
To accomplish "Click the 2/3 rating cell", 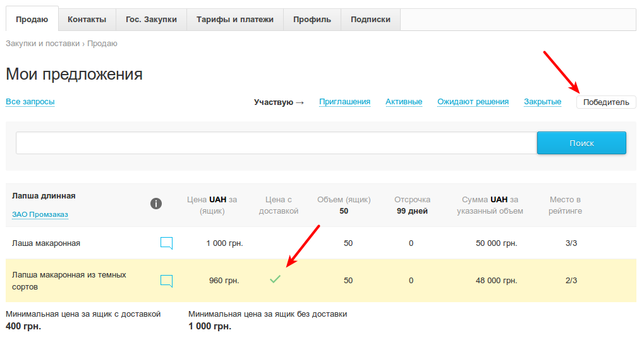I will pyautogui.click(x=571, y=281).
